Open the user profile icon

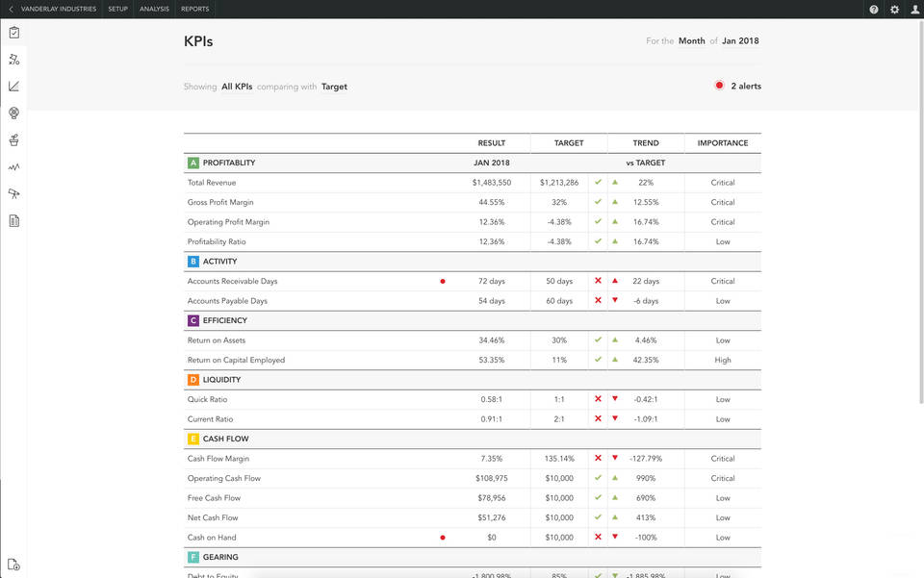tap(915, 10)
